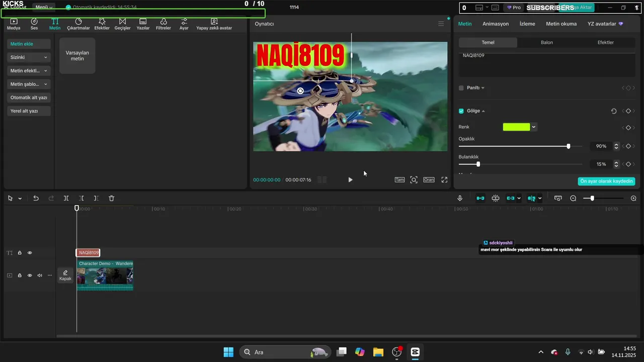Click Ön ayar olarak kaydedin button

606,181
